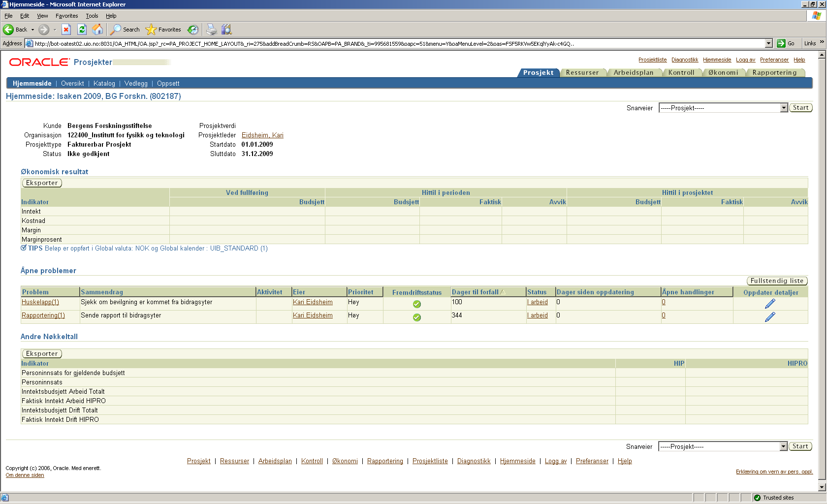Image resolution: width=827 pixels, height=504 pixels.
Task: Open the Tools menu
Action: (92, 16)
